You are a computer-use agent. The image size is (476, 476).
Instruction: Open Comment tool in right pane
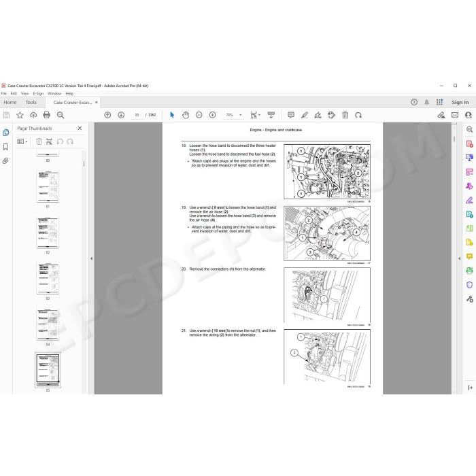[x=469, y=257]
